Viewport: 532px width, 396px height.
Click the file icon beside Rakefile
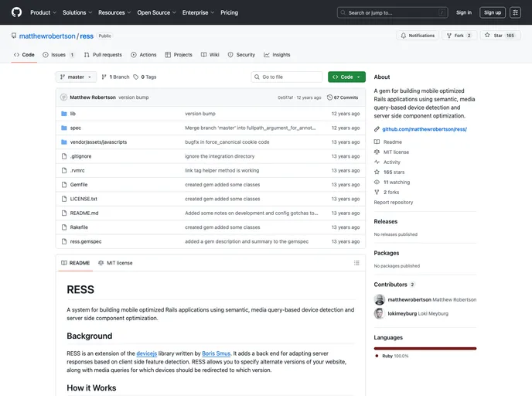pyautogui.click(x=63, y=227)
